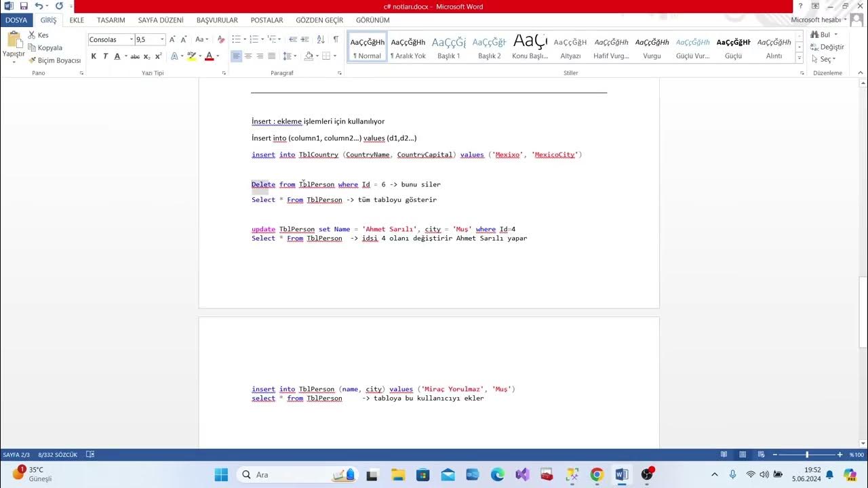868x488 pixels.
Task: Open bullet list dropdown arrow
Action: (245, 39)
